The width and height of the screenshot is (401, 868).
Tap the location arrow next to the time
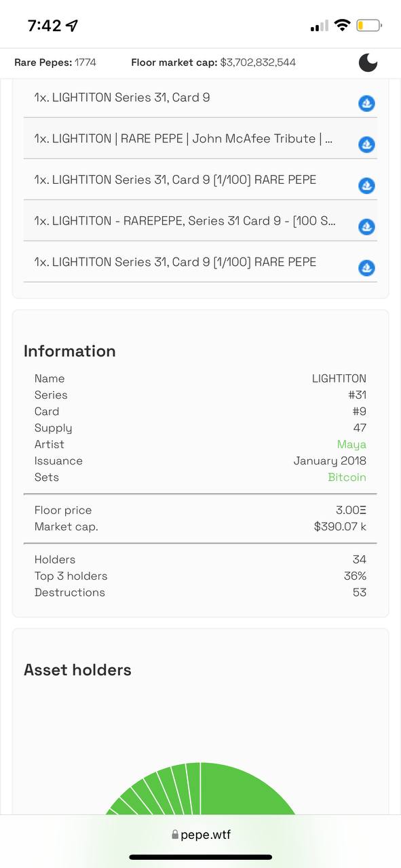pyautogui.click(x=72, y=26)
